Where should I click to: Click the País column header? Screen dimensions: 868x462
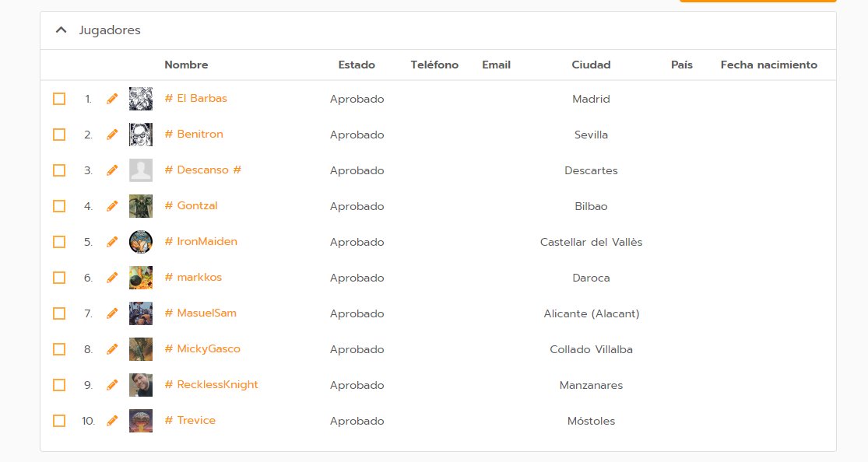coord(681,65)
